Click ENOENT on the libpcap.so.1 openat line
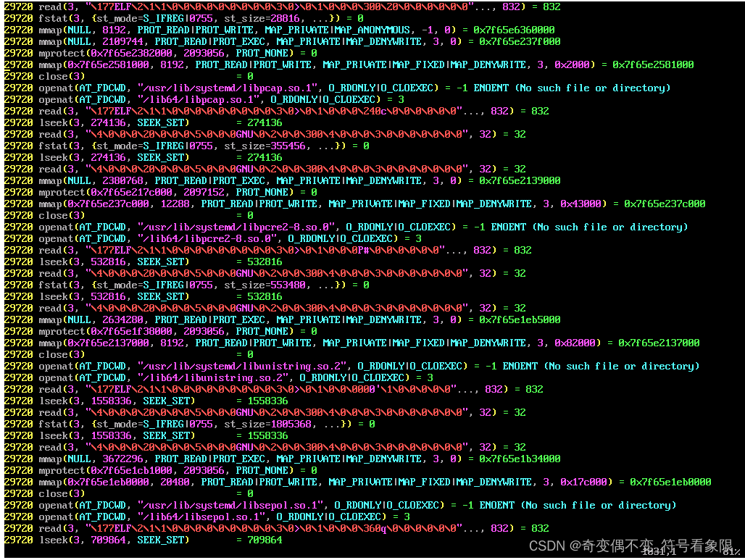 coord(491,88)
